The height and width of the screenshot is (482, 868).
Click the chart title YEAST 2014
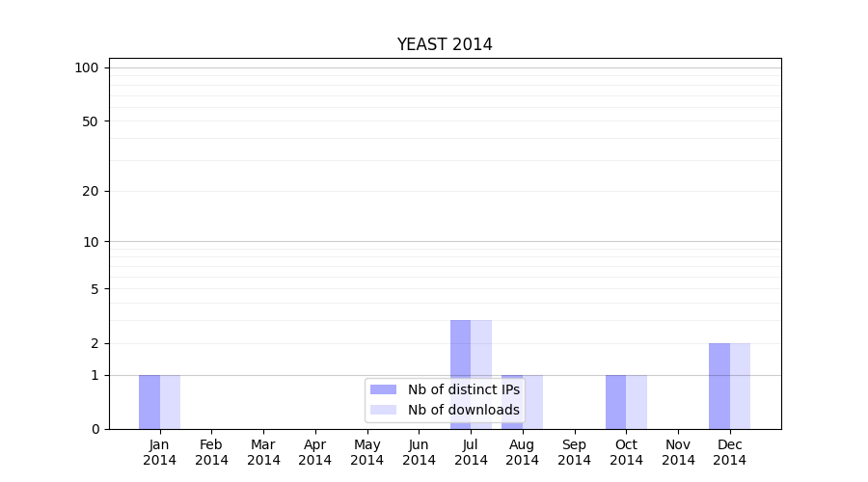(445, 44)
